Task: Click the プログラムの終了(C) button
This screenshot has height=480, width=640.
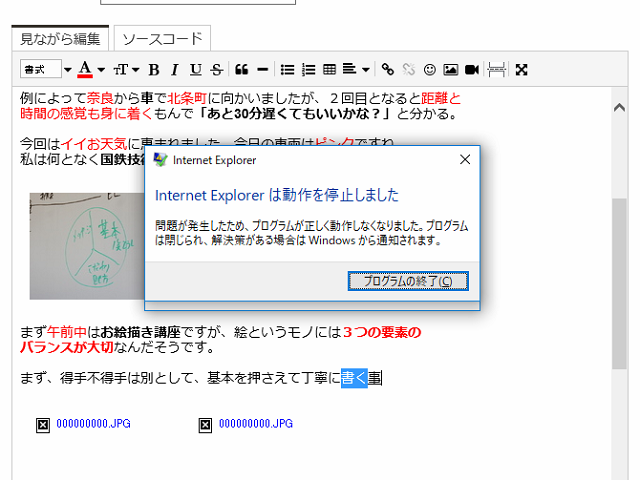Action: [408, 281]
